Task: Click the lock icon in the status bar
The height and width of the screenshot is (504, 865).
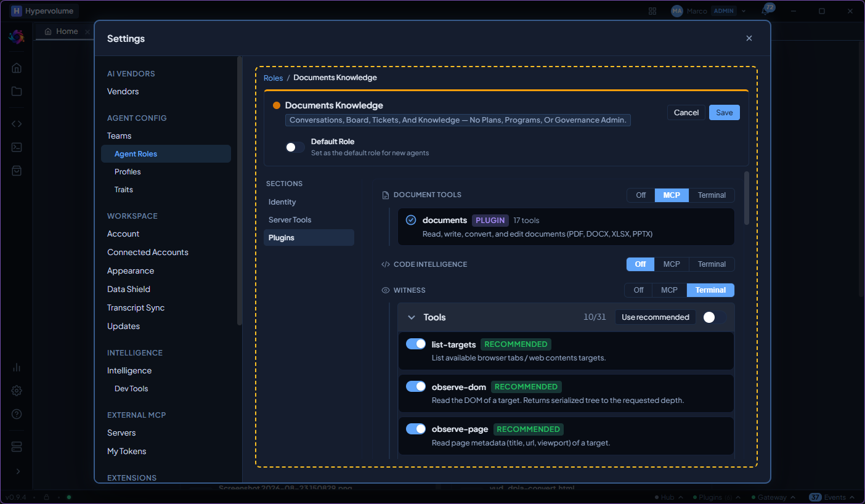Action: point(46,497)
